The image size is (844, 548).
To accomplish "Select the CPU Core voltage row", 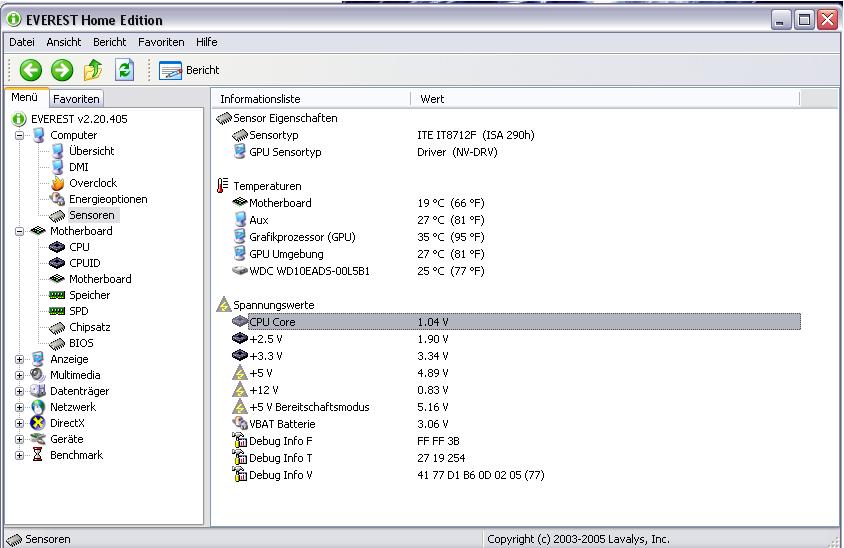I will (517, 322).
